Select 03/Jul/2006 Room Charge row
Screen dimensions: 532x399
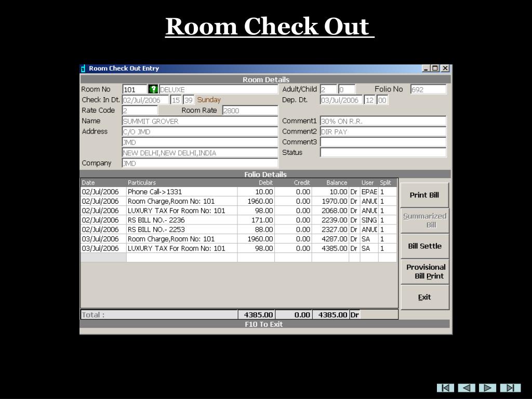coord(238,239)
